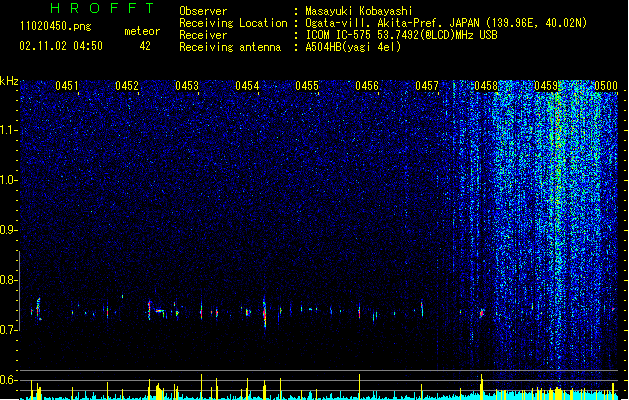
Task: Click the 0451 time marker
Action: [67, 86]
